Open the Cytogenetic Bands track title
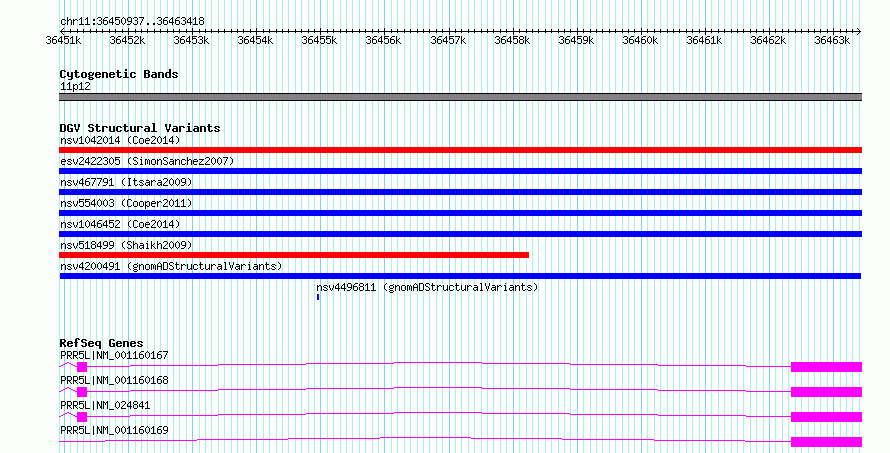890x453 pixels. (119, 74)
